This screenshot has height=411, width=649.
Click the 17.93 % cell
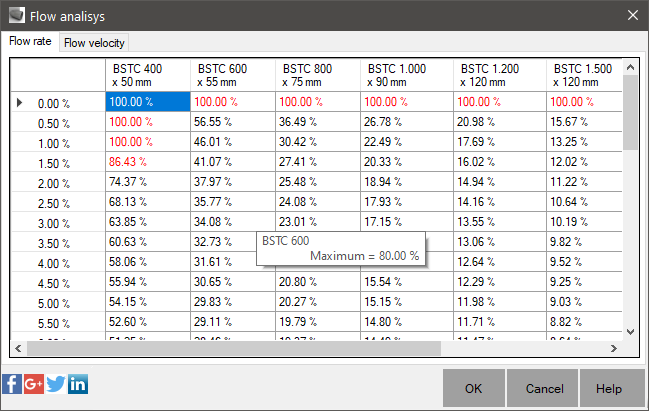(407, 202)
